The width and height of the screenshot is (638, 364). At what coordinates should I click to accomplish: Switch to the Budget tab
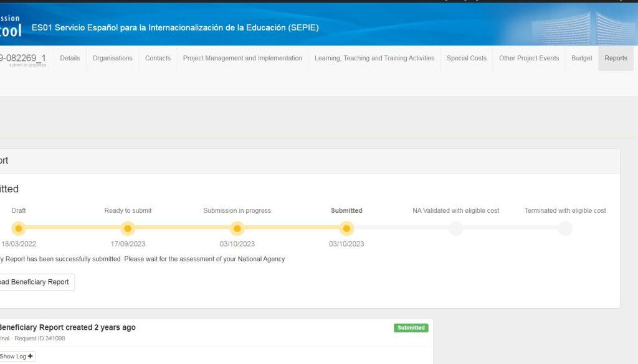pos(582,58)
